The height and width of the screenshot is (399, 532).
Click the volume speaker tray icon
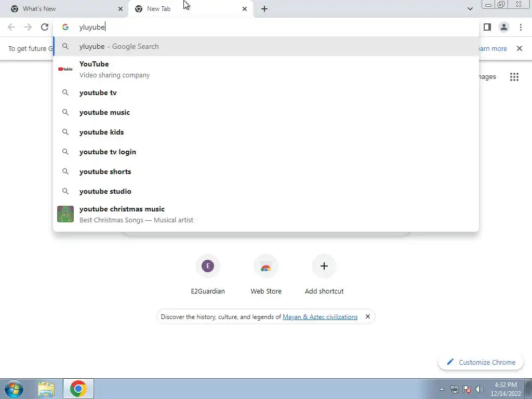(x=480, y=389)
